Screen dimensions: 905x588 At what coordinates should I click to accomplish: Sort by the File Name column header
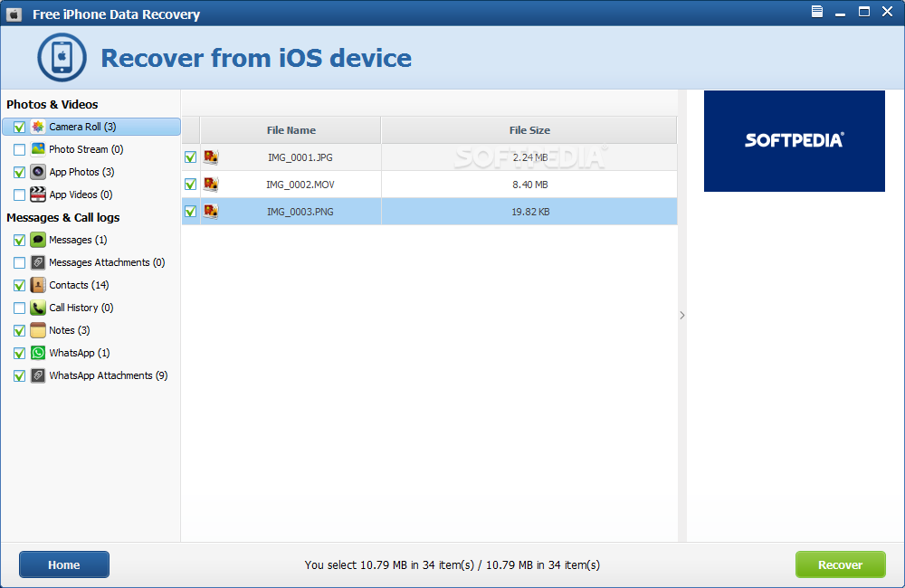click(x=291, y=130)
